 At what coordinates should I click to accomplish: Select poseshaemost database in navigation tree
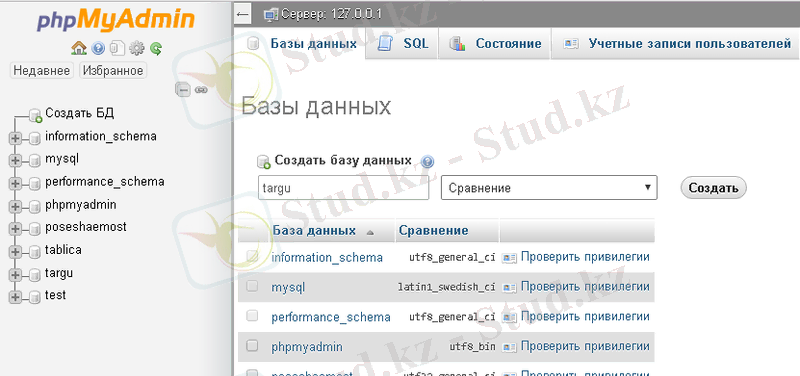(x=86, y=227)
